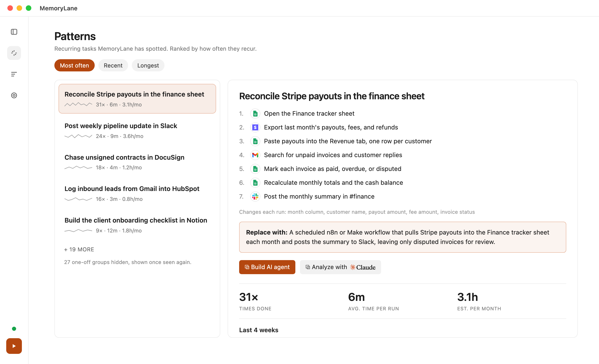Image resolution: width=599 pixels, height=364 pixels.
Task: Open the timeline list icon in sidebar
Action: (14, 74)
